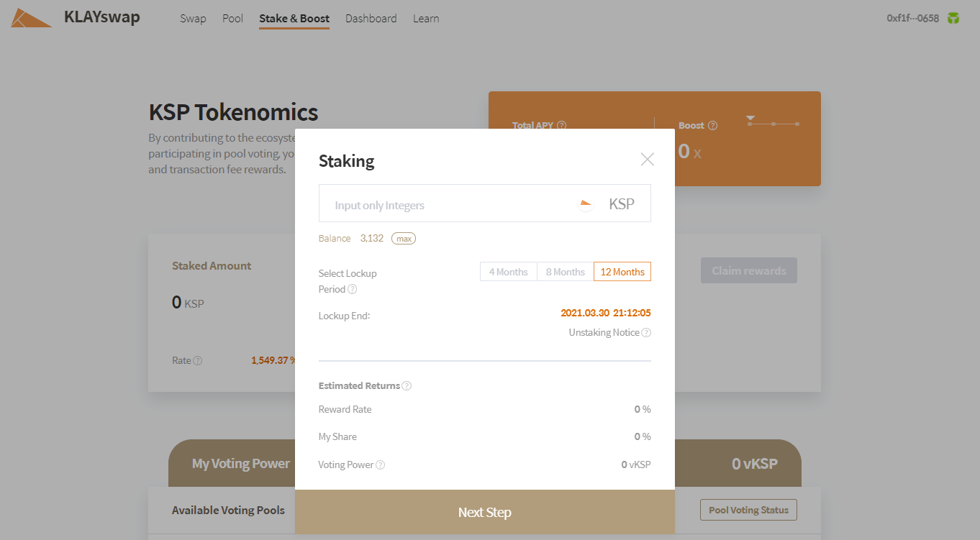Click the 0 vKSP value in banner

tap(755, 464)
